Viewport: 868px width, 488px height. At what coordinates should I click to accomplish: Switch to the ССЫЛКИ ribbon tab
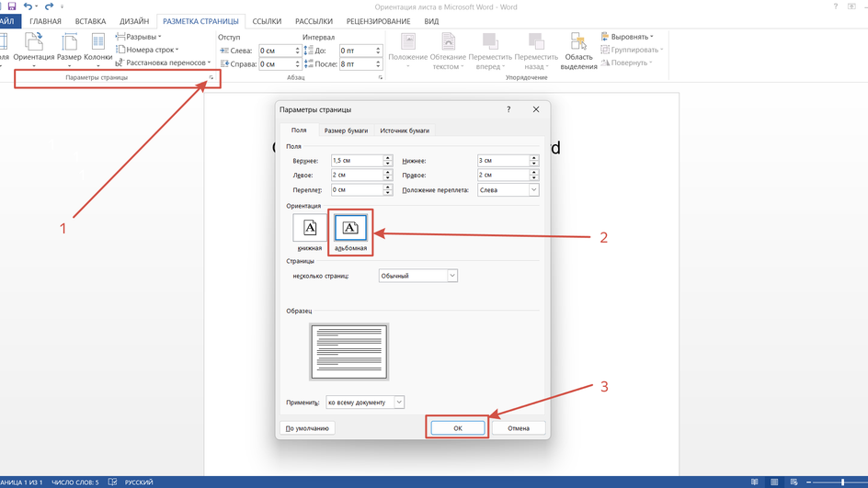(x=267, y=21)
